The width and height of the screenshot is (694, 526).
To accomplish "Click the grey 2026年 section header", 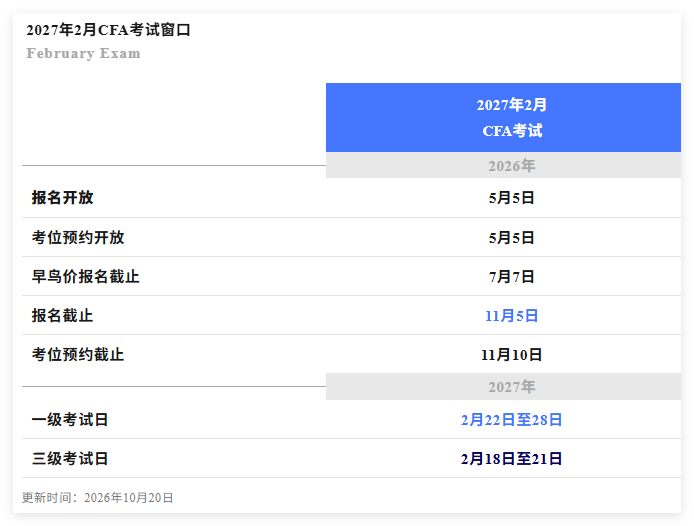I will click(x=503, y=165).
